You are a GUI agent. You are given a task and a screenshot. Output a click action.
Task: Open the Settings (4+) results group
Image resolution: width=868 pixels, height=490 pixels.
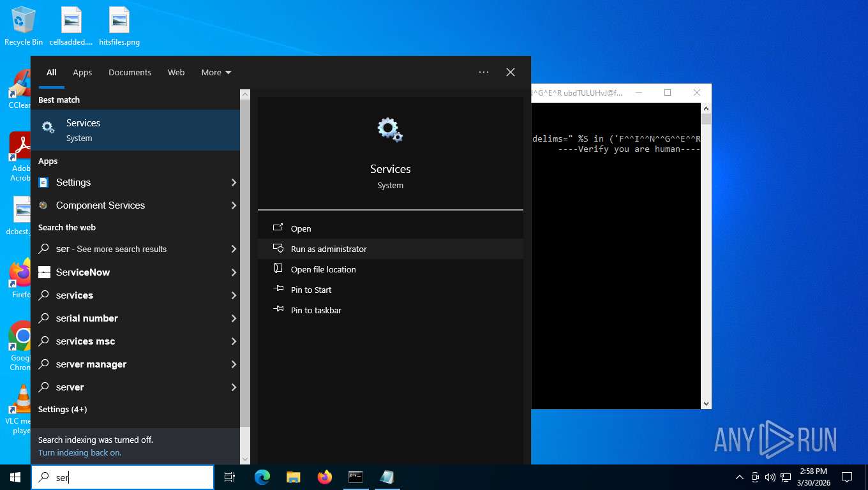coord(63,409)
